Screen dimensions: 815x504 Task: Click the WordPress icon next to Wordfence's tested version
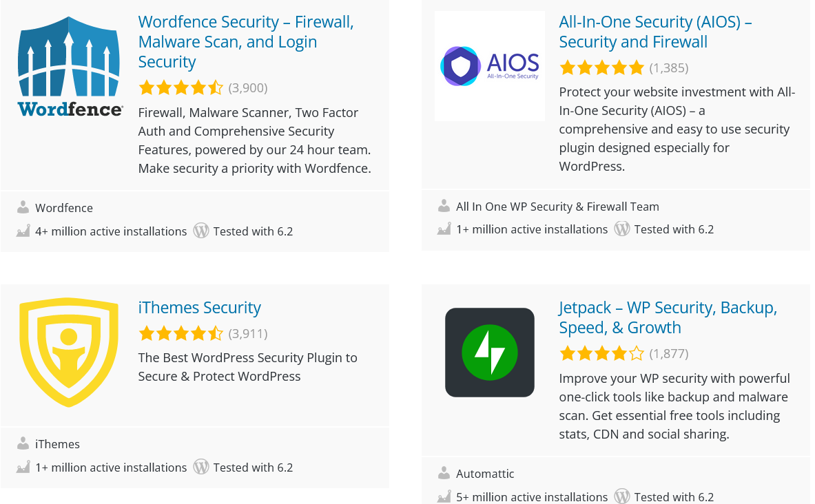pyautogui.click(x=201, y=231)
